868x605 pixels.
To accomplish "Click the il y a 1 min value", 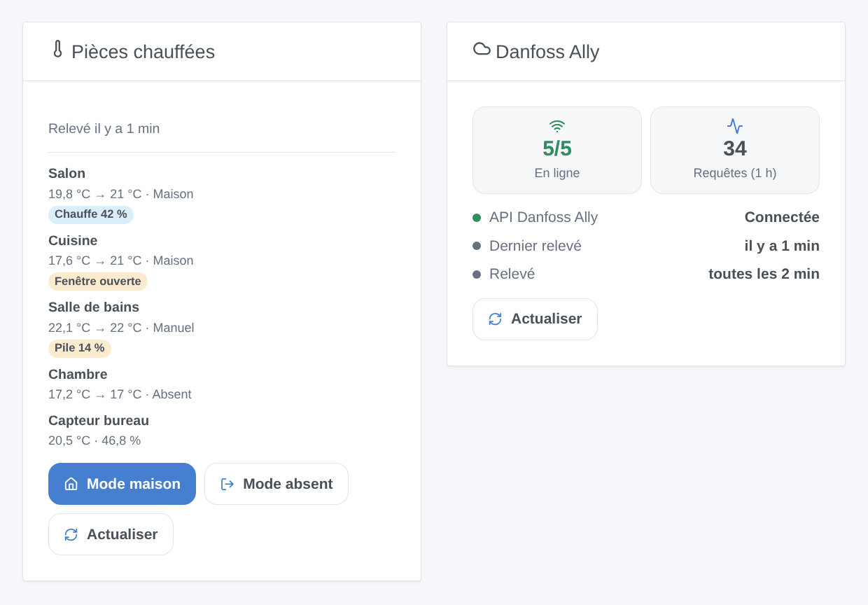I will click(782, 246).
